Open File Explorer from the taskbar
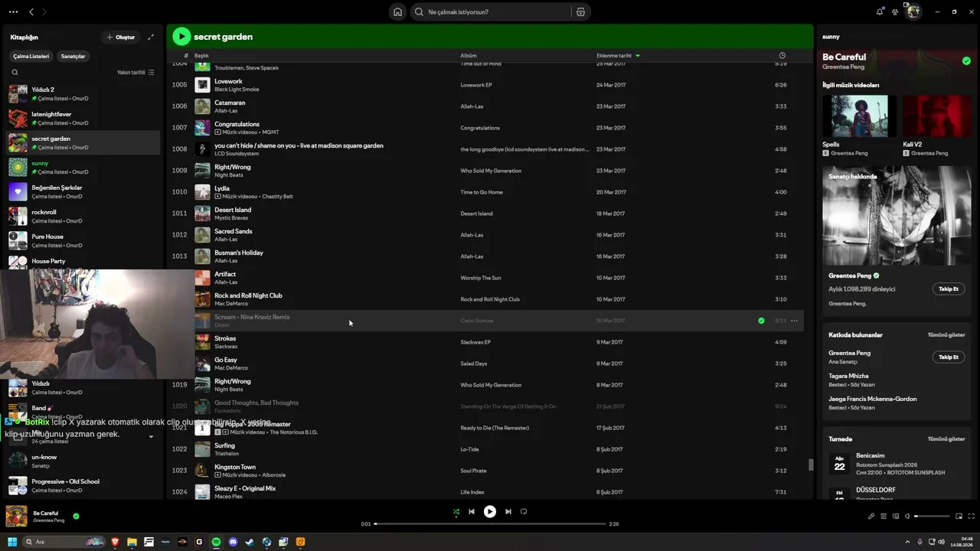Screen dimensions: 980x551 click(x=132, y=542)
